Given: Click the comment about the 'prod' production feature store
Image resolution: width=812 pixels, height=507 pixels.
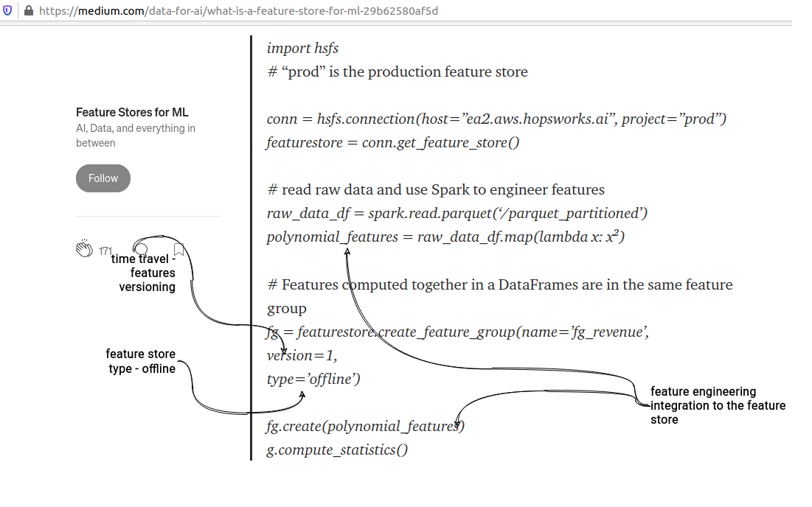Looking at the screenshot, I should tap(398, 72).
